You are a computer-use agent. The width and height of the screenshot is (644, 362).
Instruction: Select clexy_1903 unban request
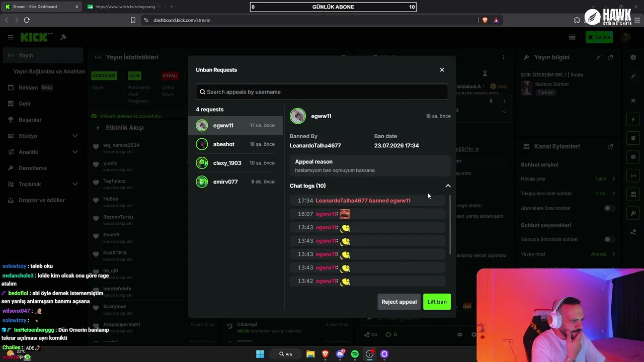[x=235, y=163]
